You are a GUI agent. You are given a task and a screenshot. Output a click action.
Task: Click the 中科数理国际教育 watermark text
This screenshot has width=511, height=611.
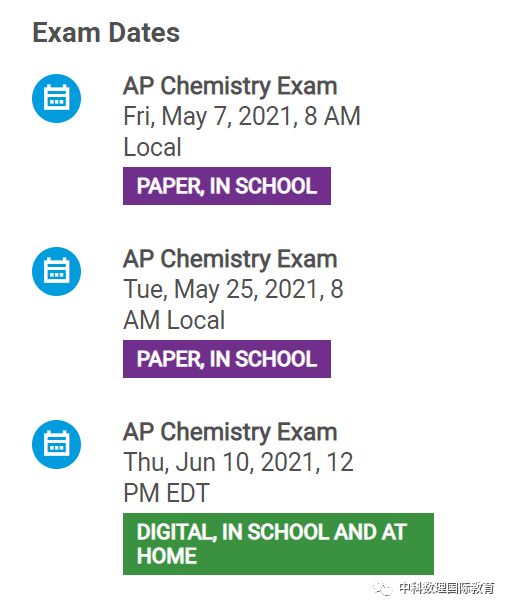(x=447, y=588)
